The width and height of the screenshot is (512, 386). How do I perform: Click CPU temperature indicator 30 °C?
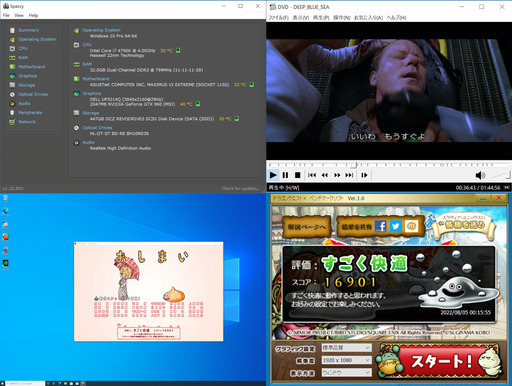pyautogui.click(x=166, y=51)
